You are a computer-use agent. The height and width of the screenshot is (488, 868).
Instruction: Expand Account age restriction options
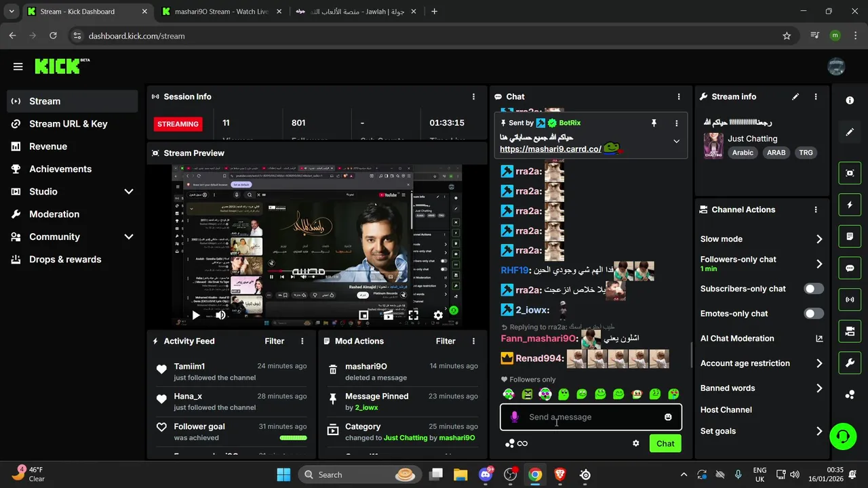click(819, 363)
